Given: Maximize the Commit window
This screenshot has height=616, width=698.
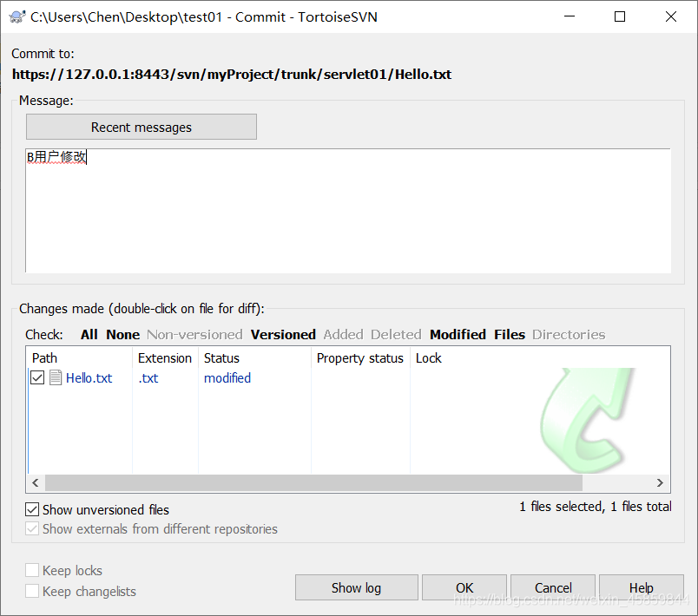Looking at the screenshot, I should 620,16.
